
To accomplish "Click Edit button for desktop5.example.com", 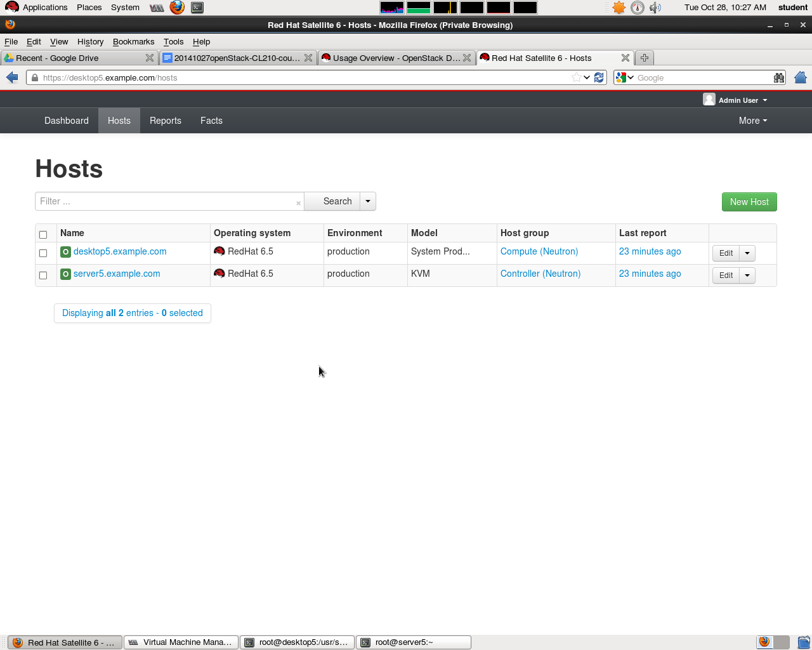I will click(726, 253).
